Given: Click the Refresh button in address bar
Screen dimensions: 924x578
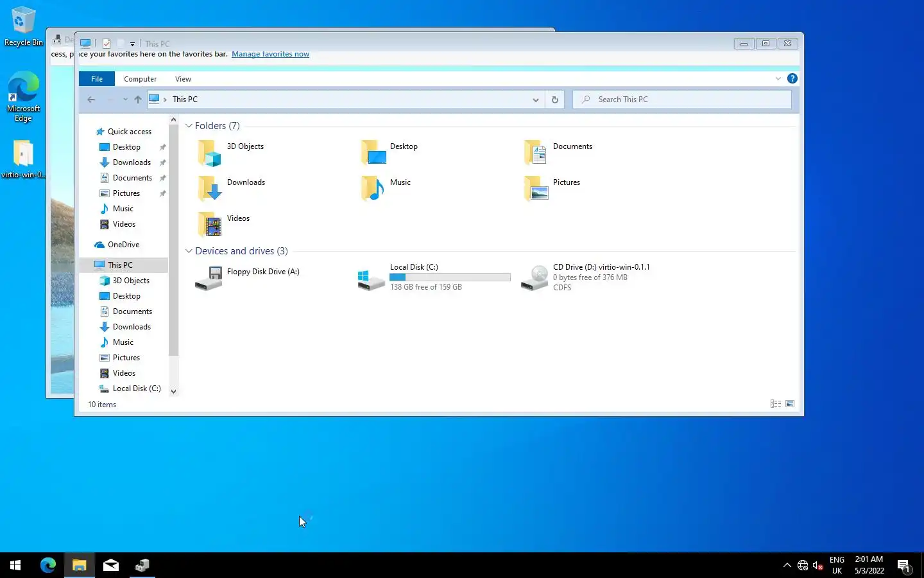Looking at the screenshot, I should coord(555,100).
